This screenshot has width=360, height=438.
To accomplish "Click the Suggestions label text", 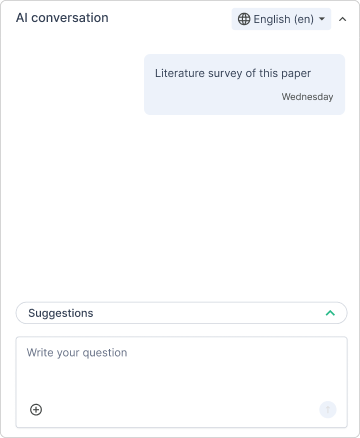I will (x=61, y=313).
